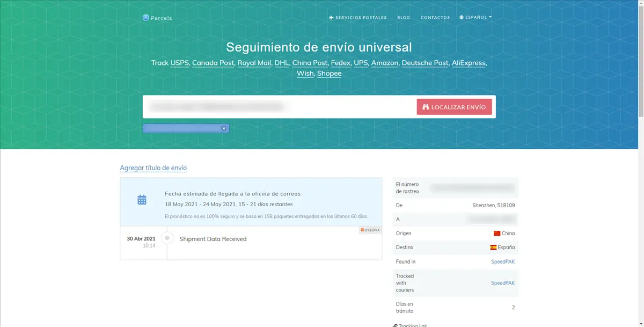Open the Canada Post link

[x=213, y=63]
